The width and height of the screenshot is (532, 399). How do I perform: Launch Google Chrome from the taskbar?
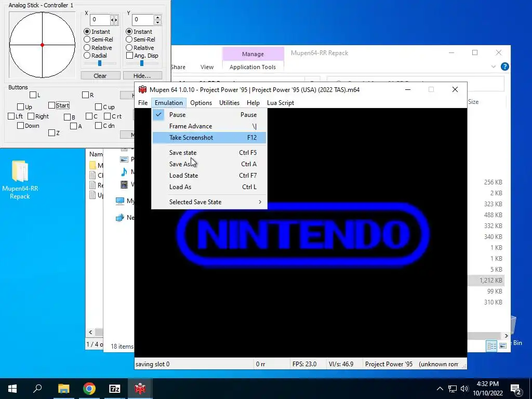coord(89,389)
